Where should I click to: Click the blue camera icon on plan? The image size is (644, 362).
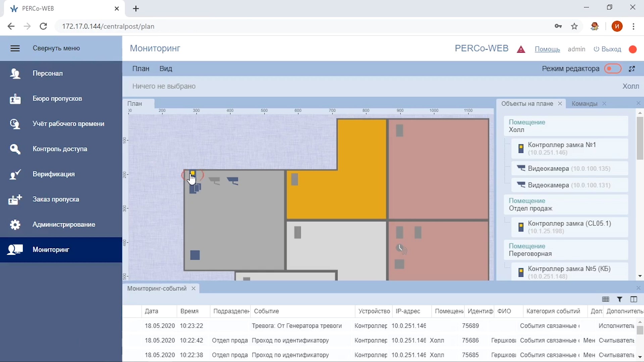coord(233,181)
